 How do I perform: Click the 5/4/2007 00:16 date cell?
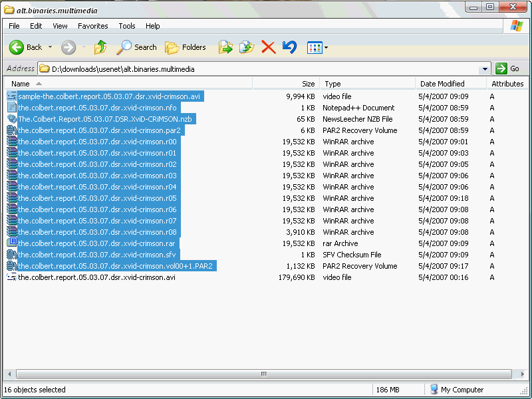pos(443,277)
